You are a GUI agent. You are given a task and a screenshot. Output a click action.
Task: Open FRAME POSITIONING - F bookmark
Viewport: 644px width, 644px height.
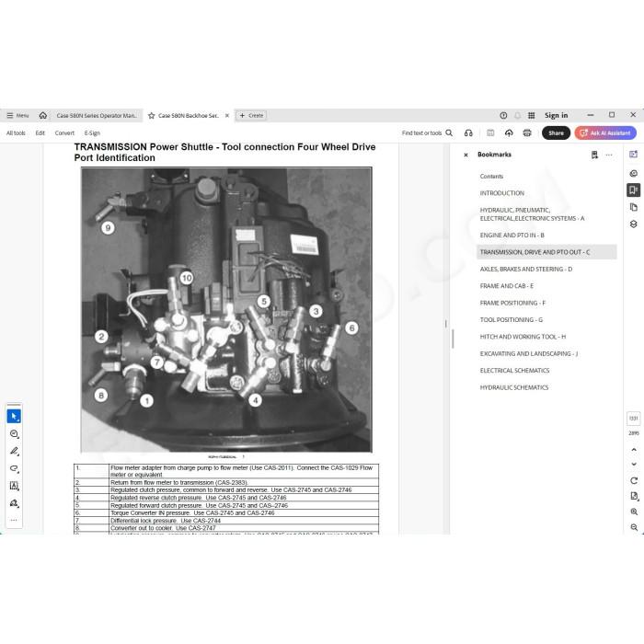512,303
